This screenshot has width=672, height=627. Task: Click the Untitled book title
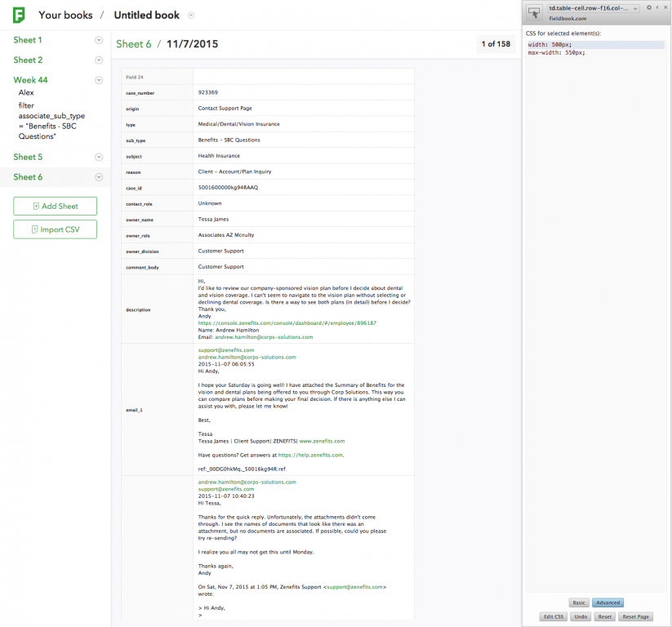(147, 15)
